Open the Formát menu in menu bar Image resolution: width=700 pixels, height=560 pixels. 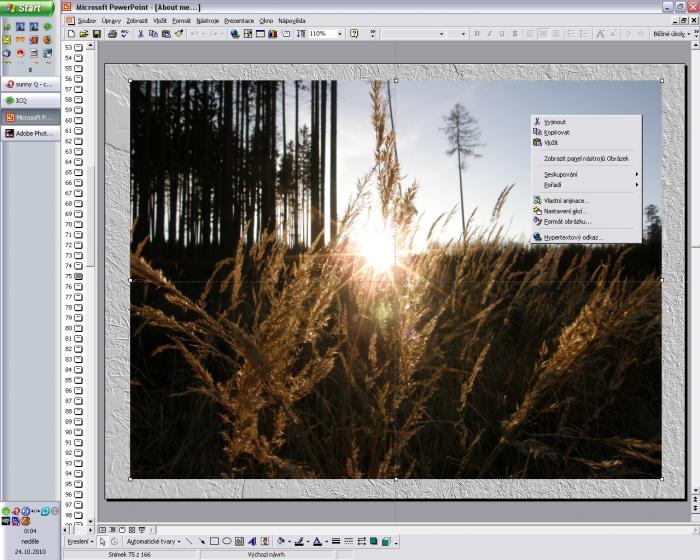click(x=181, y=20)
